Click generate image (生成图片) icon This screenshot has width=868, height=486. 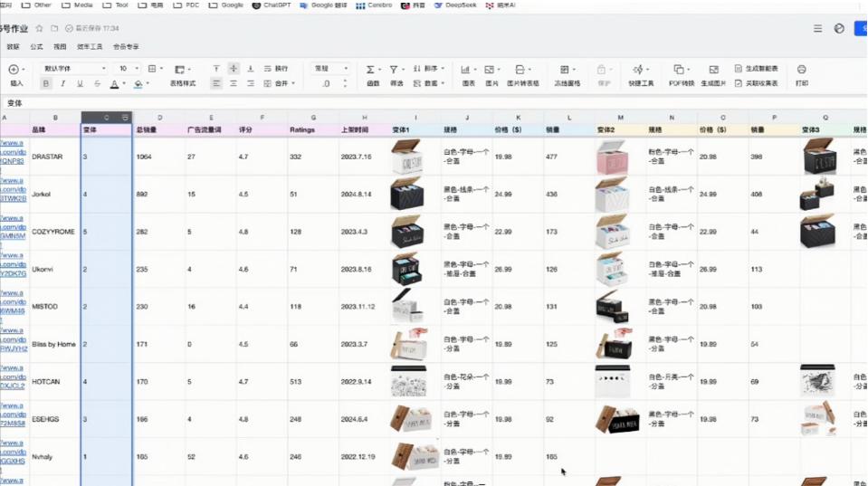(713, 69)
